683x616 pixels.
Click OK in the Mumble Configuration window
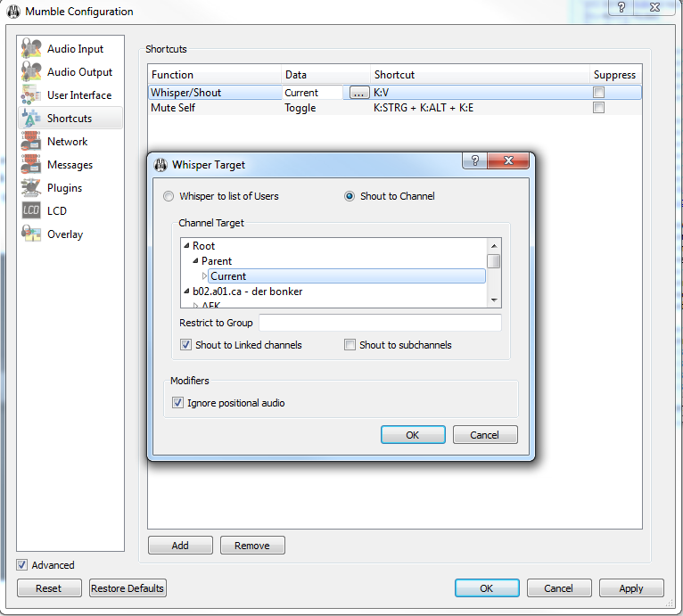click(487, 588)
